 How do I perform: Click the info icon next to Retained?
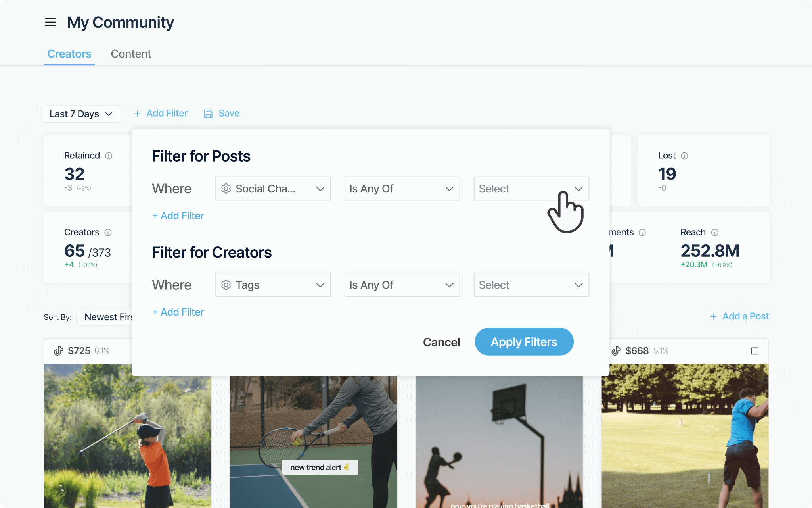coord(109,156)
